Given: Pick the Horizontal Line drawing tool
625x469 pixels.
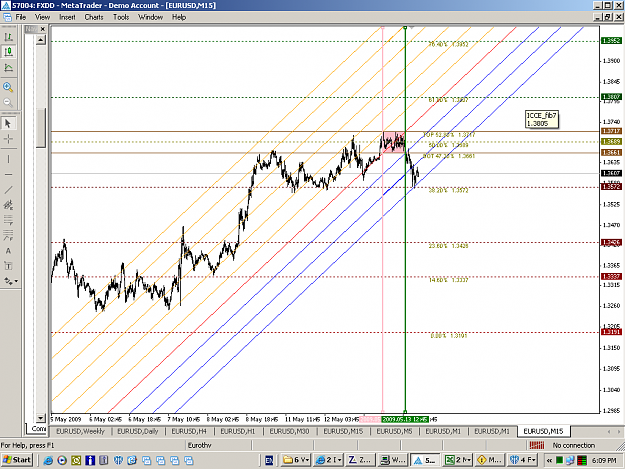Looking at the screenshot, I should click(8, 175).
